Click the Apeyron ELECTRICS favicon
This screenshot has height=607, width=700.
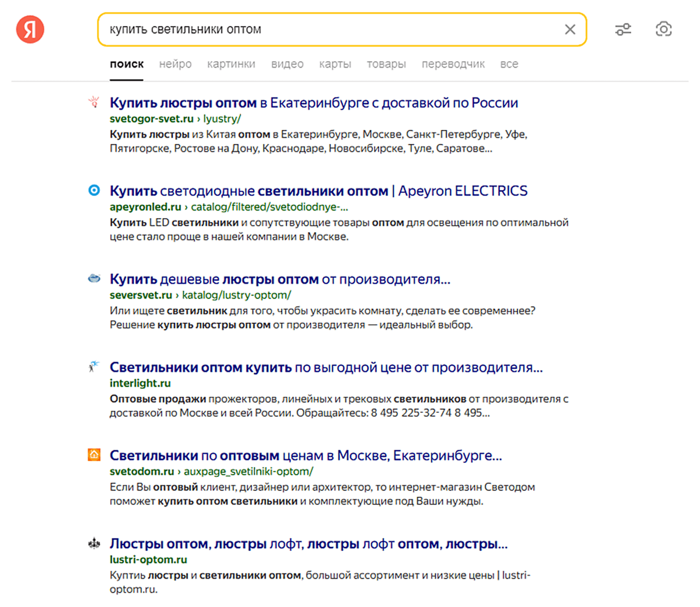click(94, 190)
